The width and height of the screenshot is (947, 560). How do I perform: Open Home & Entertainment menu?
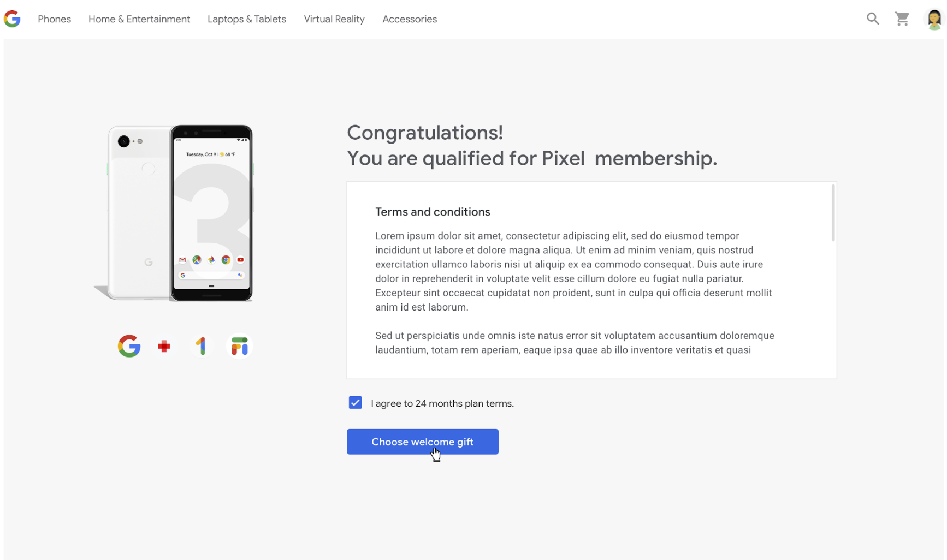point(139,19)
